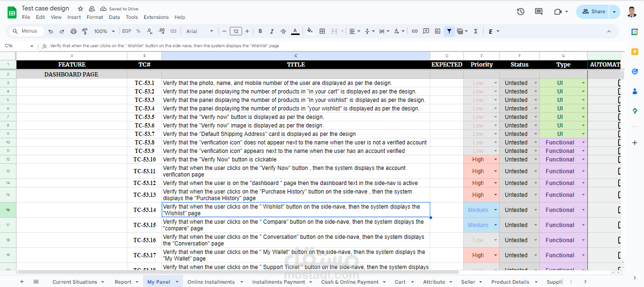Open Google Keep side panel icon
Image resolution: width=644 pixels, height=287 pixels.
point(635,51)
